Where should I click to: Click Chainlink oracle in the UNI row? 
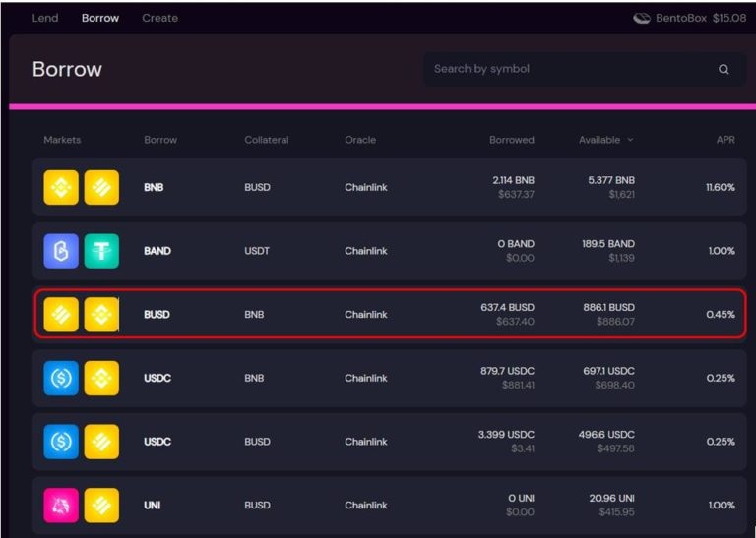point(366,506)
